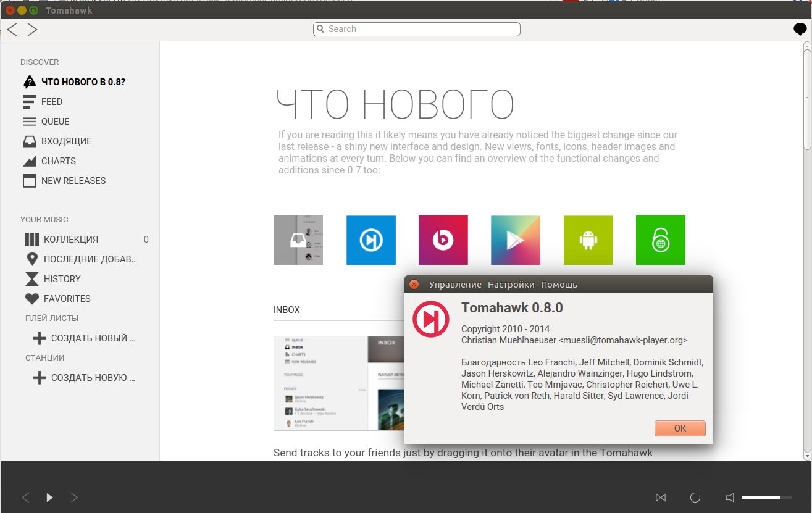This screenshot has width=812, height=513.
Task: Select the green padlock globe tile
Action: click(x=661, y=240)
